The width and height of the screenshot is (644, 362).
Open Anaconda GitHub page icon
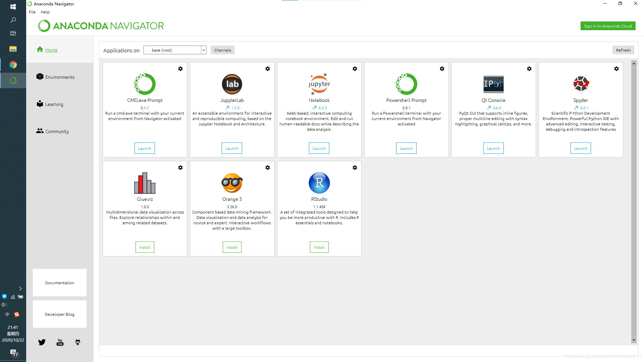[78, 342]
